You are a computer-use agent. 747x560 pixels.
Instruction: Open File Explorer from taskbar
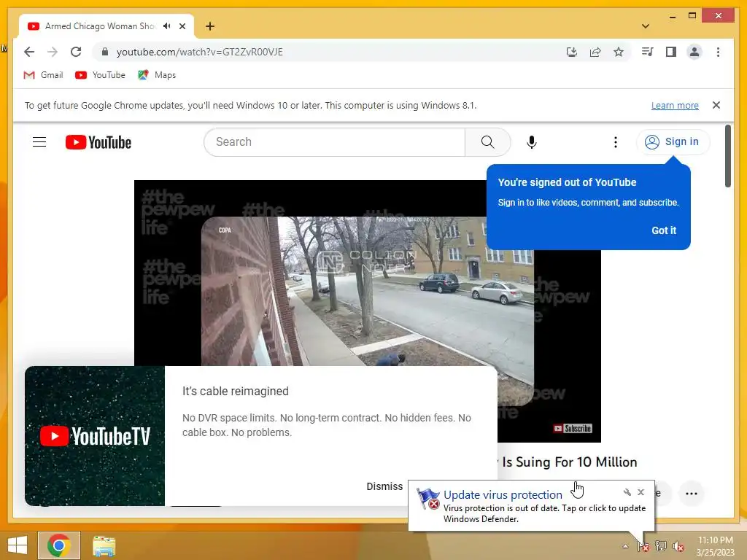pyautogui.click(x=104, y=545)
